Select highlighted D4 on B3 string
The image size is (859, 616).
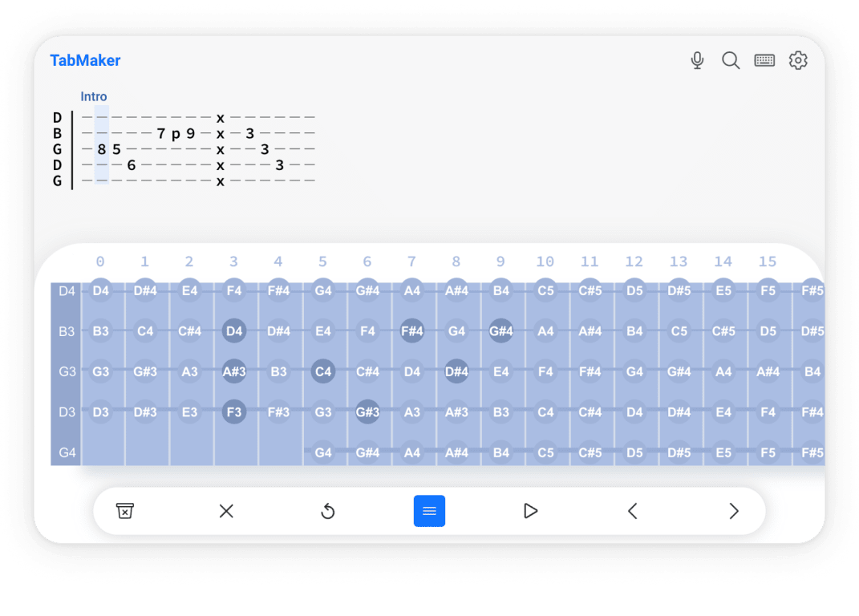(234, 331)
